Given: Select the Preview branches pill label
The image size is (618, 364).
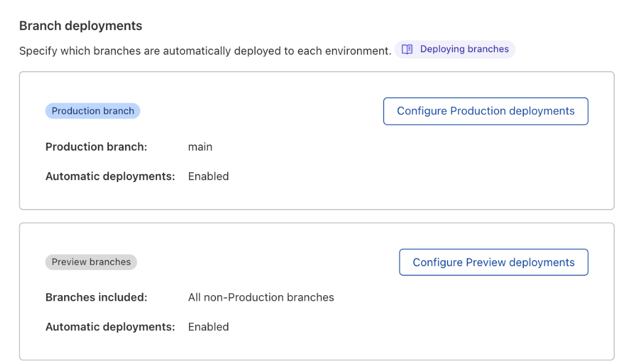Looking at the screenshot, I should pos(90,262).
